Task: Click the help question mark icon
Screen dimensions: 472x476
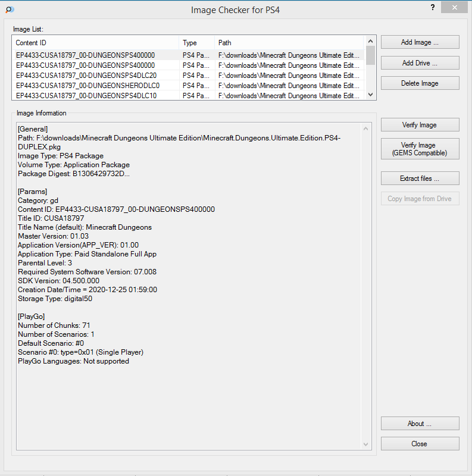Action: tap(433, 7)
